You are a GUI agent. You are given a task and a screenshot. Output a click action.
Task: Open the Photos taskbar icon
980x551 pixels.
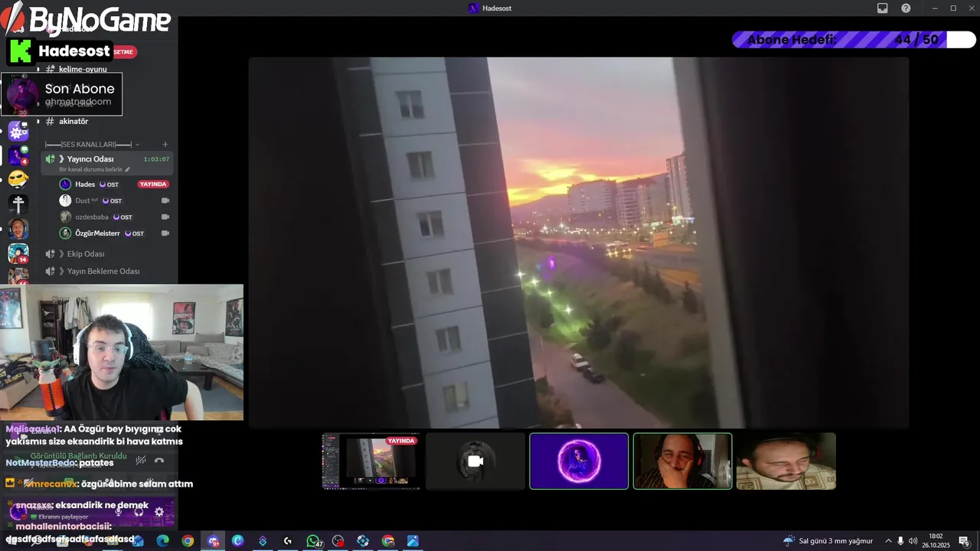pos(413,541)
